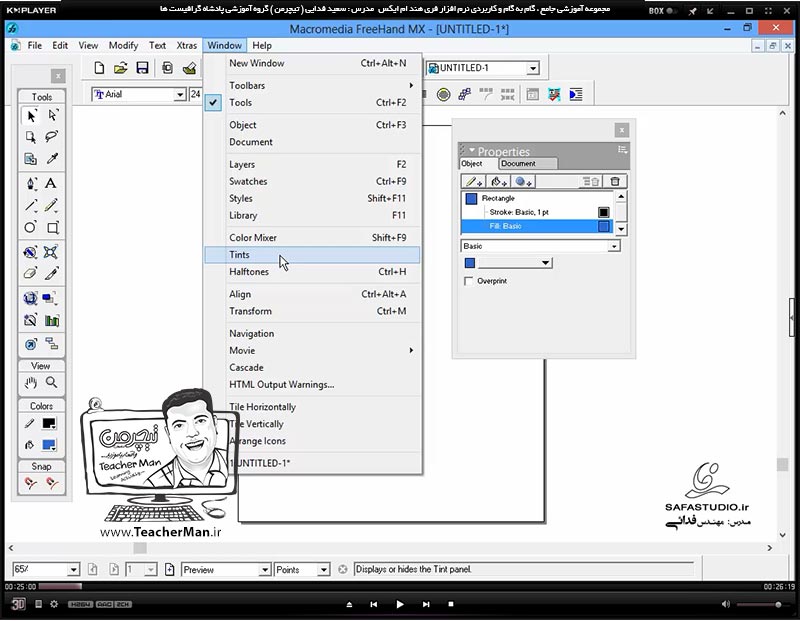
Task: Select the Eyedropper tool
Action: point(52,159)
